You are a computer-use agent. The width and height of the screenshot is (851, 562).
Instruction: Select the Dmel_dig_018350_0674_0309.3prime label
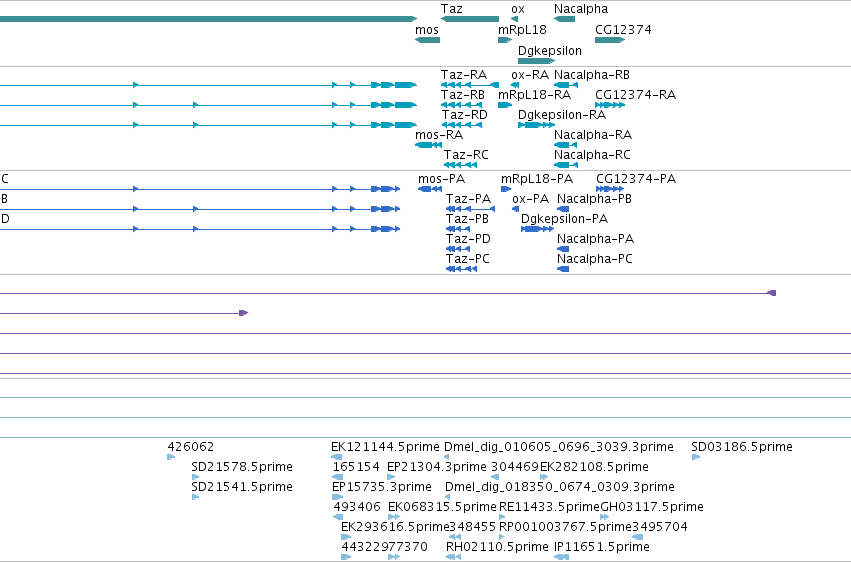tap(560, 487)
